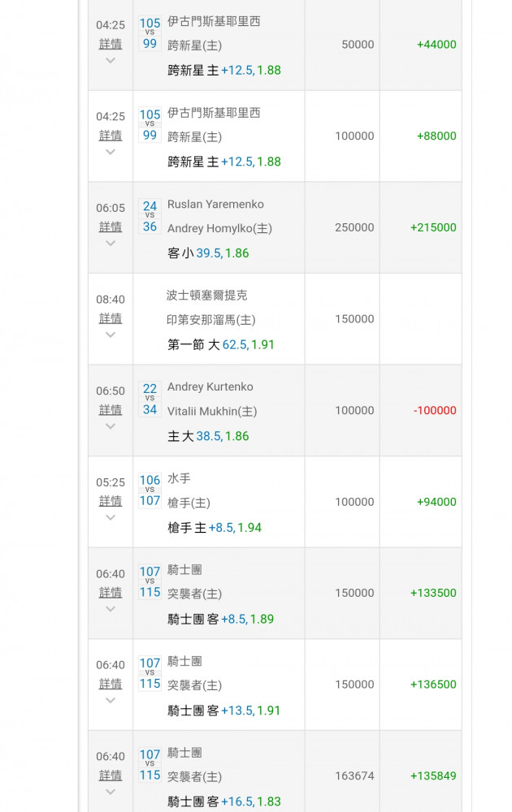512x812 pixels.
Task: Click the 106 vs 107 score box
Action: [150, 490]
